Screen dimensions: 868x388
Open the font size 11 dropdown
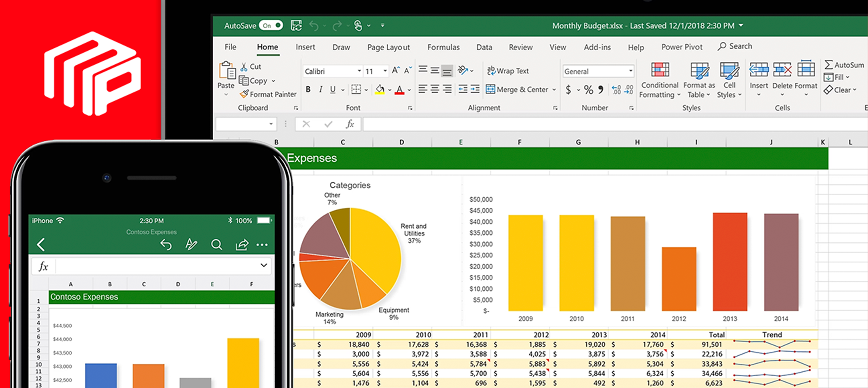click(385, 71)
